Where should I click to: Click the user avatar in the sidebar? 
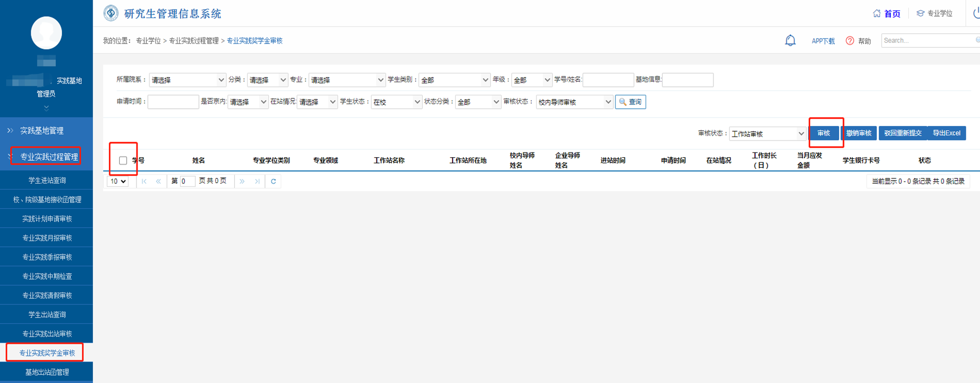(x=46, y=33)
